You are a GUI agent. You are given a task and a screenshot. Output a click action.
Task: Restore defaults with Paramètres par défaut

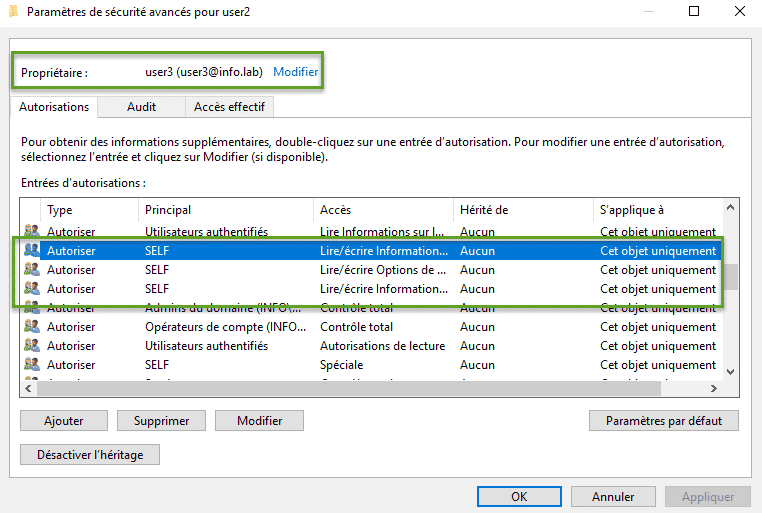click(664, 421)
